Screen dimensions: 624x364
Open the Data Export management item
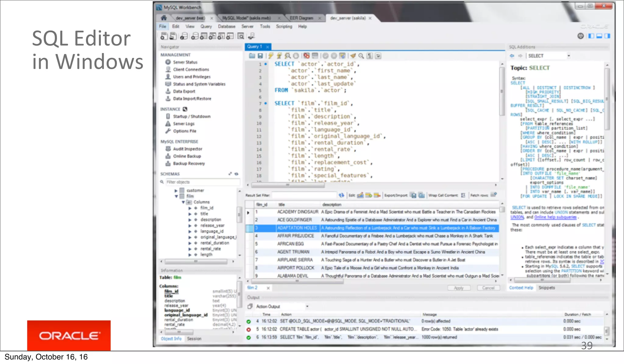pos(184,91)
